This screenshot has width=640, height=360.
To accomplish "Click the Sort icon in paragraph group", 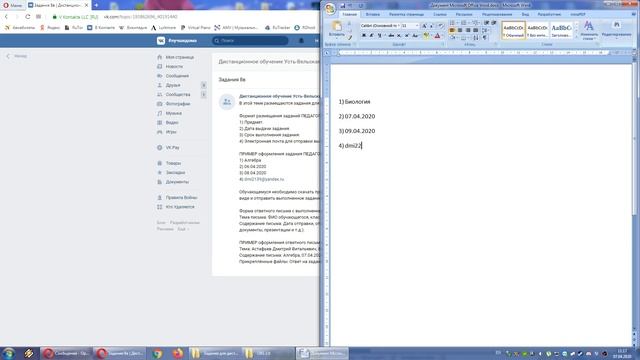I will point(476,38).
